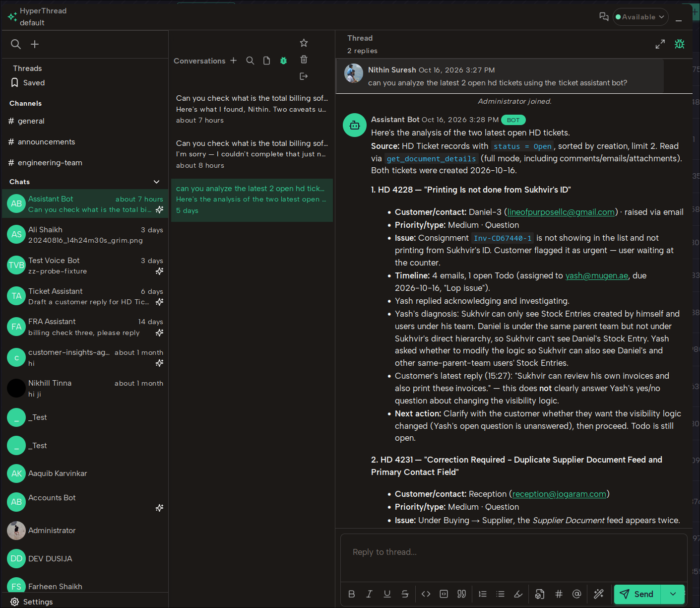Insert inline code in reply editor
The height and width of the screenshot is (608, 700).
(426, 594)
